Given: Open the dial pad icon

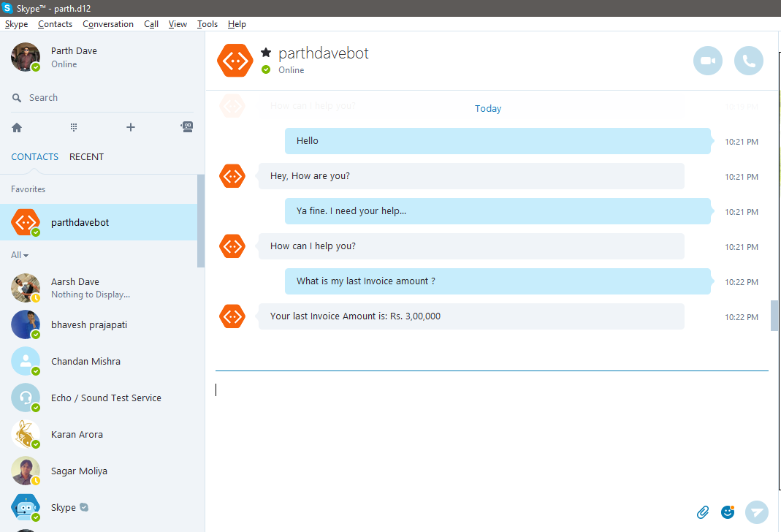Looking at the screenshot, I should coord(73,126).
